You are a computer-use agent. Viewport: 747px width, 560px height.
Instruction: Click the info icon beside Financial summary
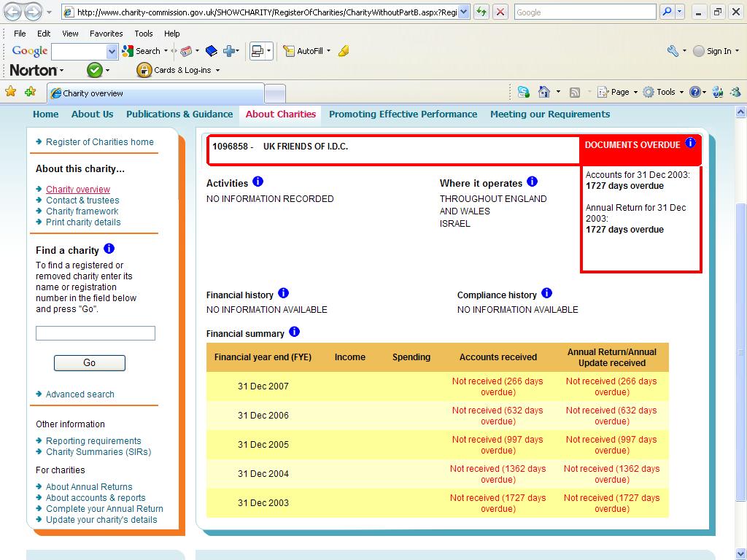click(x=294, y=332)
